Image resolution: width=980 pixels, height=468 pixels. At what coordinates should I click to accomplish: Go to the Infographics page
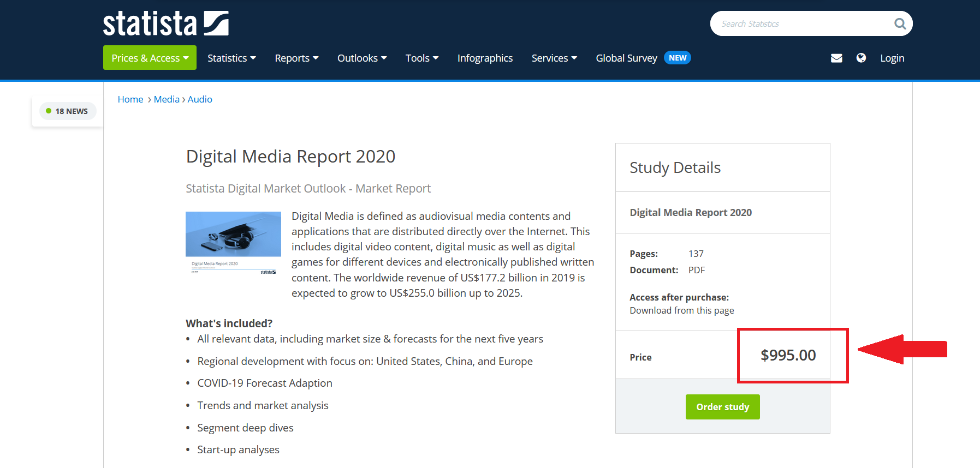[x=485, y=58]
